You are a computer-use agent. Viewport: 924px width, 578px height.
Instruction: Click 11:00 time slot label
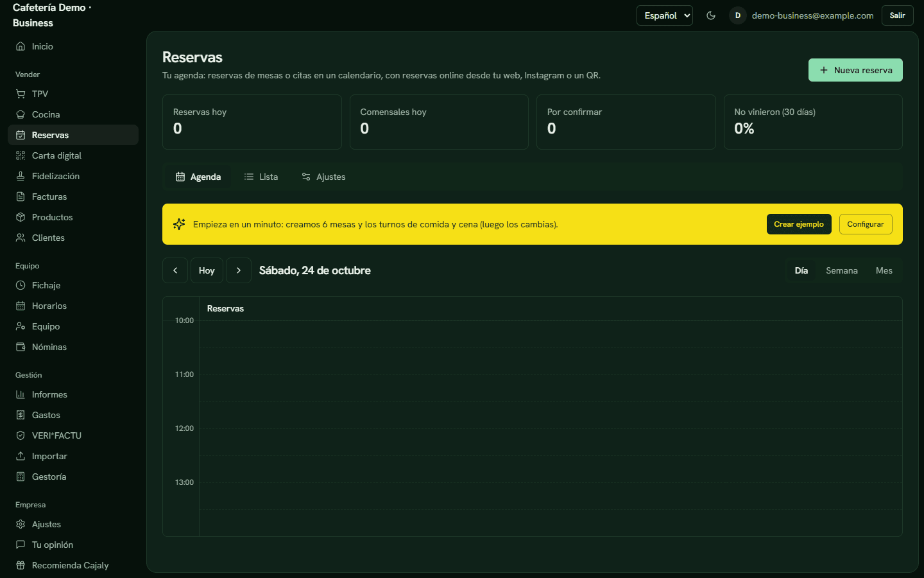[184, 374]
